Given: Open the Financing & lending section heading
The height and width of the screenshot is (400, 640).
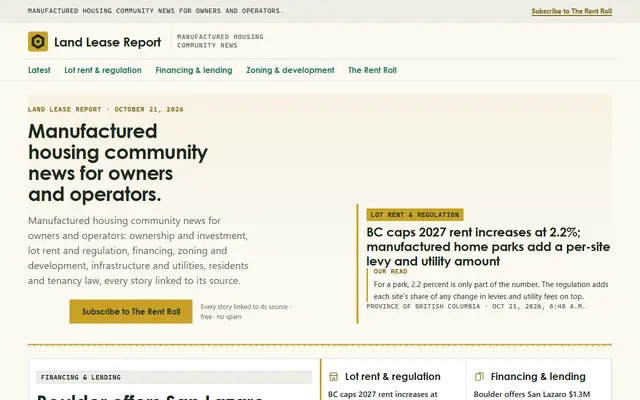Looking at the screenshot, I should 538,376.
